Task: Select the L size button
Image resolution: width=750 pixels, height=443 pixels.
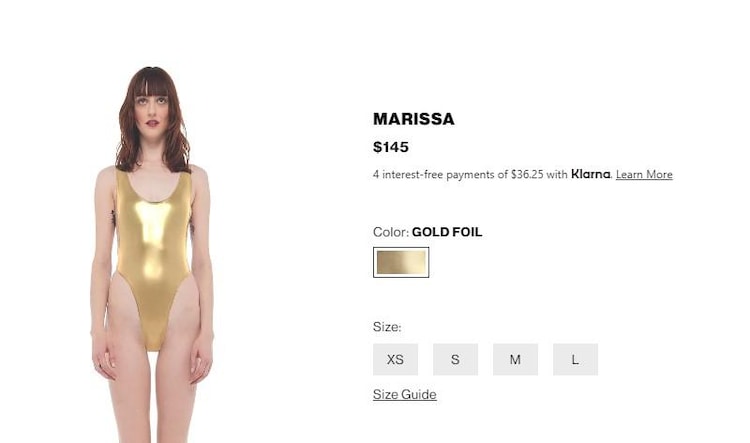Action: click(x=575, y=359)
